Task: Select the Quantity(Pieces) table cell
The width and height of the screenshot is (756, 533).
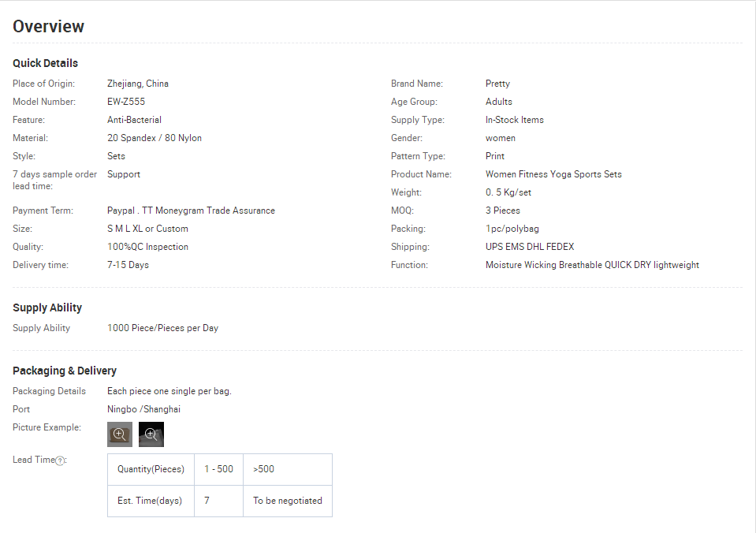Action: tap(151, 469)
